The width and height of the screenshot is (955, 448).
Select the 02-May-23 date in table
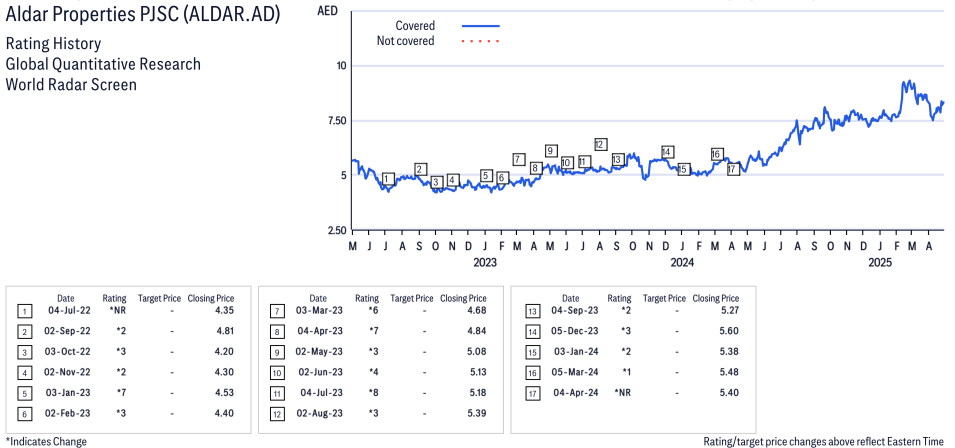click(320, 352)
